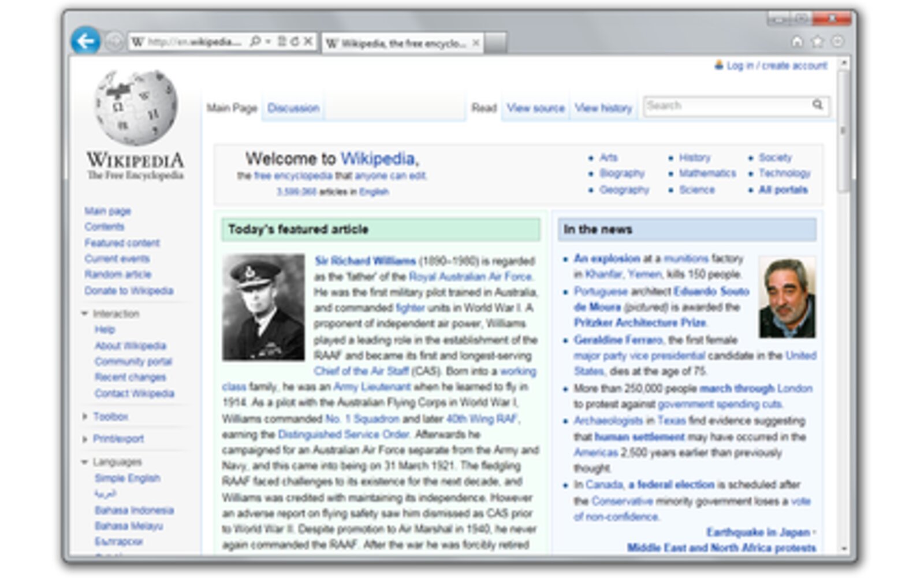The width and height of the screenshot is (924, 578).
Task: Open the View source tab
Action: [536, 108]
